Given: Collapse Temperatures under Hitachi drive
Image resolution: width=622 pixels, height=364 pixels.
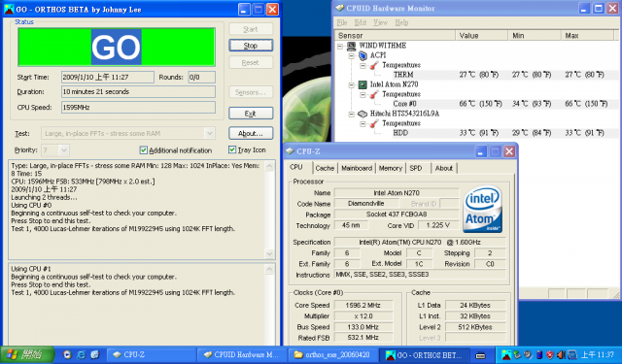Looking at the screenshot, I should [x=363, y=123].
